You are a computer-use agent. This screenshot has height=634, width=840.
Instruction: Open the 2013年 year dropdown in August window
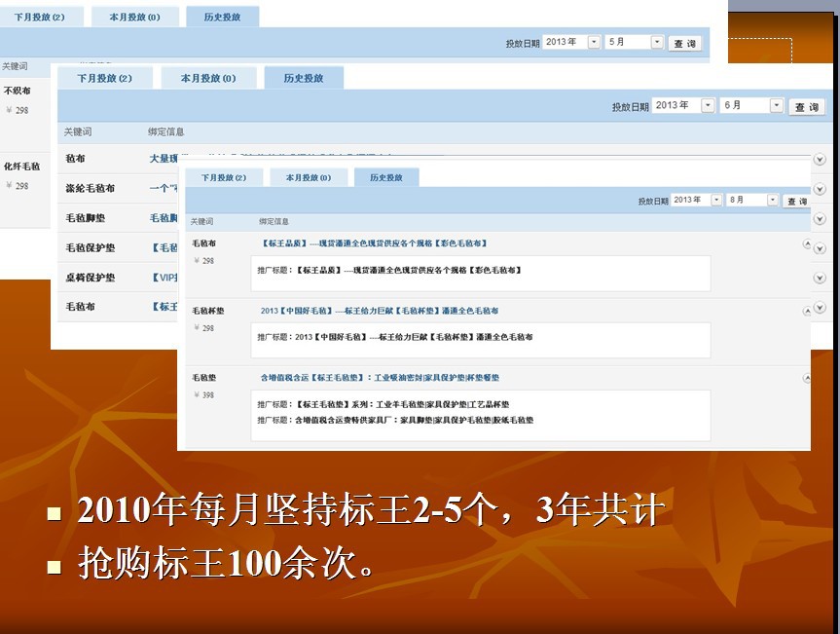[716, 200]
